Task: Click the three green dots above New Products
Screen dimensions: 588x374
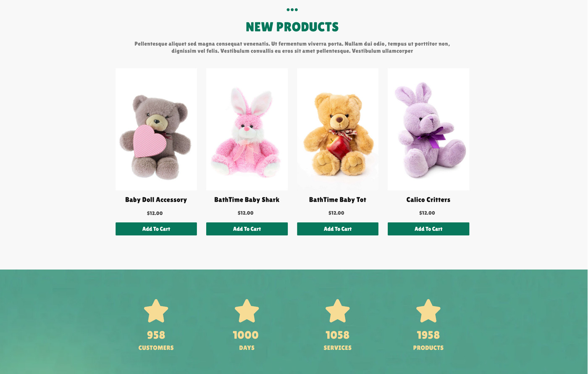Action: (292, 10)
